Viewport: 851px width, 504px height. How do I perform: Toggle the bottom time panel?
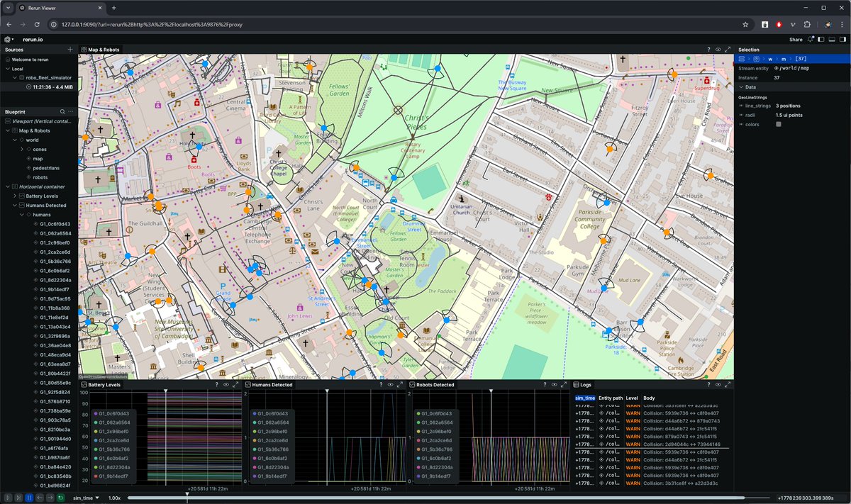tap(832, 40)
